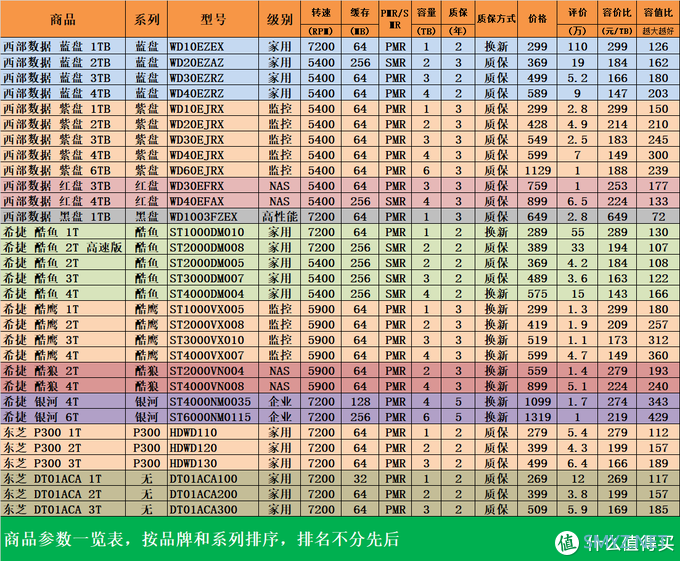The height and width of the screenshot is (561, 680).
Task: Select model cell WD10EJRX
Action: point(213,109)
